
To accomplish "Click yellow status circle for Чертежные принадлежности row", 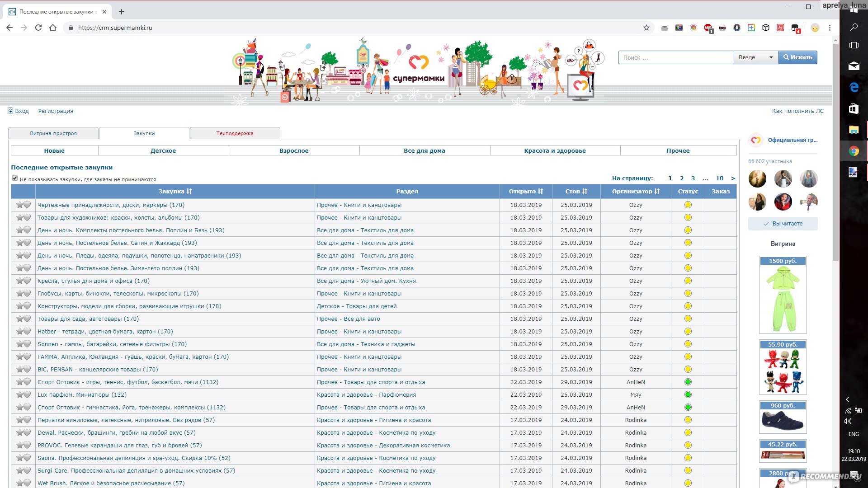I will point(688,205).
